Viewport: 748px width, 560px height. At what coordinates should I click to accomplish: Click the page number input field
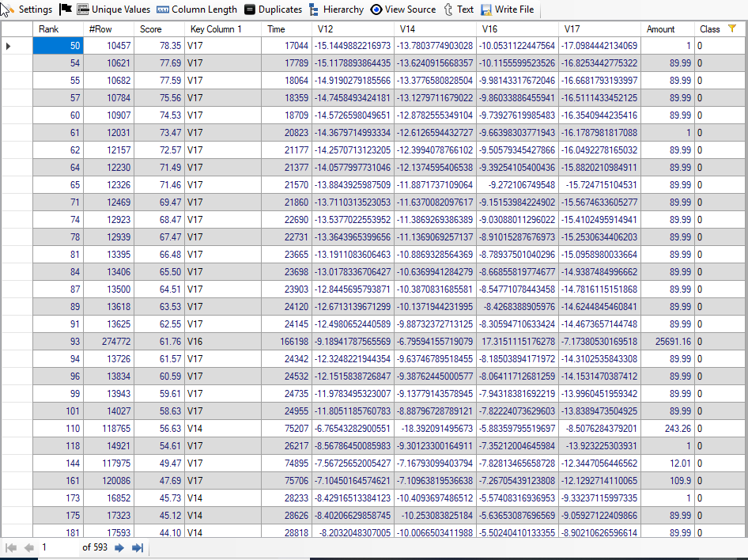coord(58,547)
